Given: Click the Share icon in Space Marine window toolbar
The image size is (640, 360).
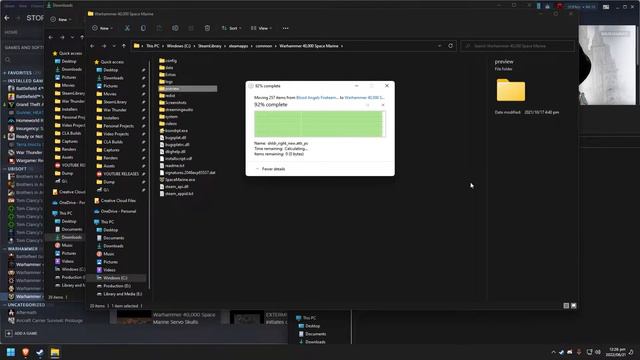Looking at the screenshot, I should coord(191,28).
